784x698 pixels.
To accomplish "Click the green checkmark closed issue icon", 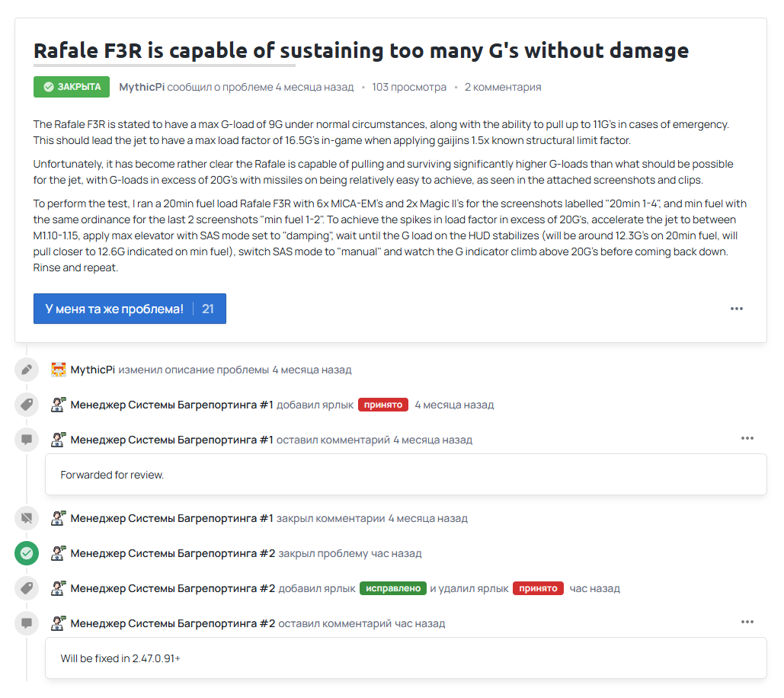I will pos(27,553).
